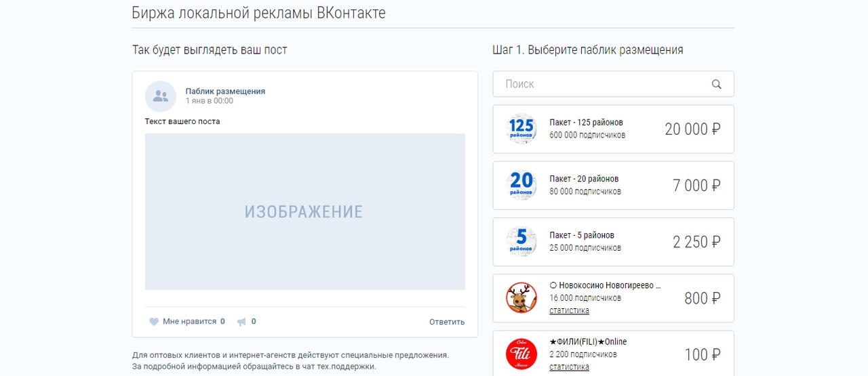
Task: Select the Пакет - 5 районов title
Action: [582, 235]
